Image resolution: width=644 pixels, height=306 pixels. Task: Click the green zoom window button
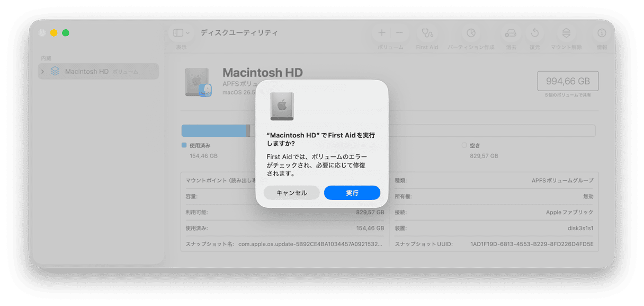click(66, 33)
